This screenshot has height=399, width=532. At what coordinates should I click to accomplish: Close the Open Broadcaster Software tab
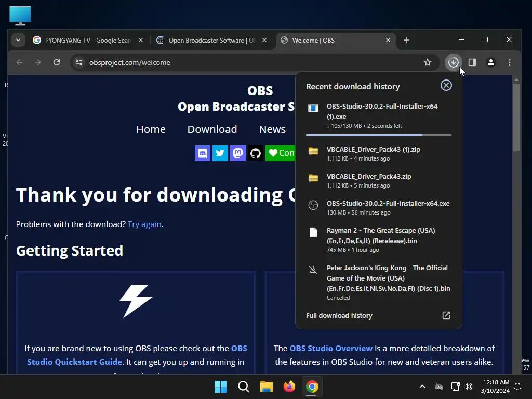click(x=264, y=41)
